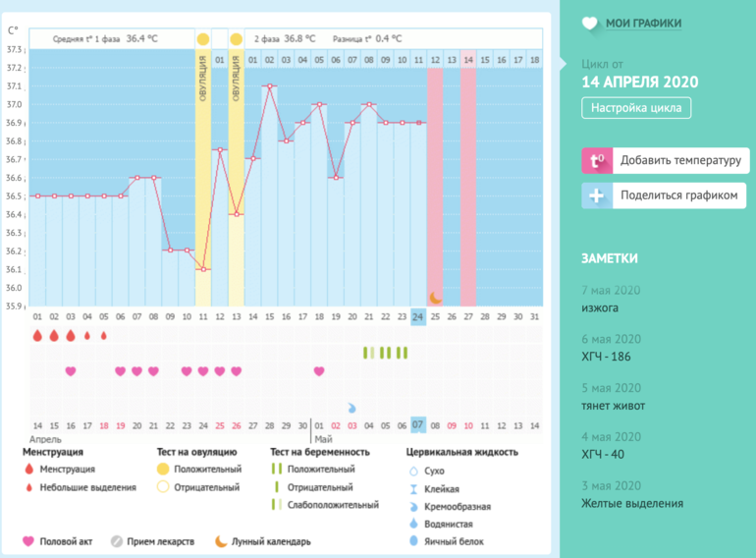The image size is (756, 558).
Task: Click the Прием лекарств legend icon
Action: (x=116, y=541)
